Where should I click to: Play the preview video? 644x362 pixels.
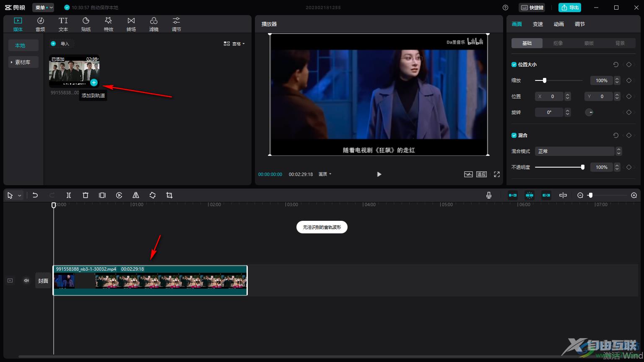tap(379, 174)
